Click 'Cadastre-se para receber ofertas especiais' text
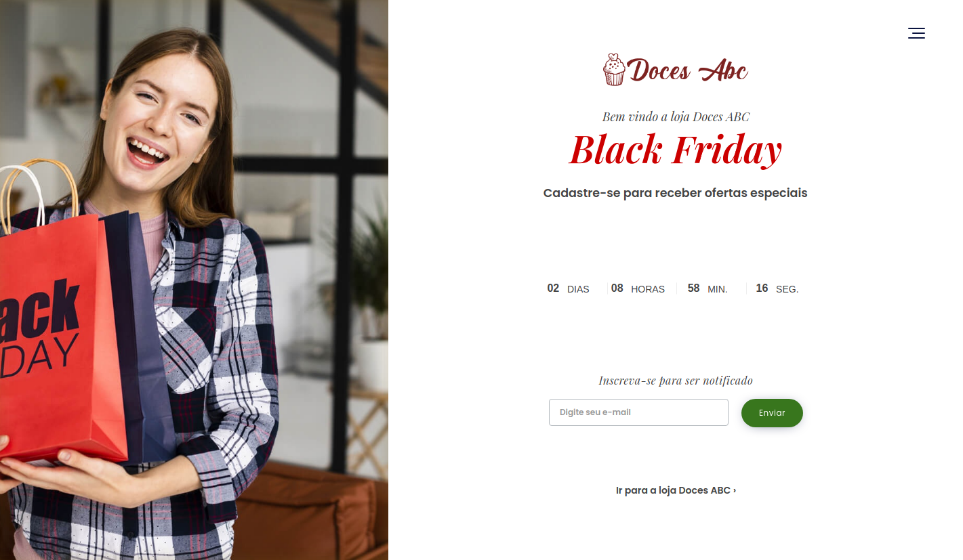This screenshot has height=560, width=963. click(676, 193)
